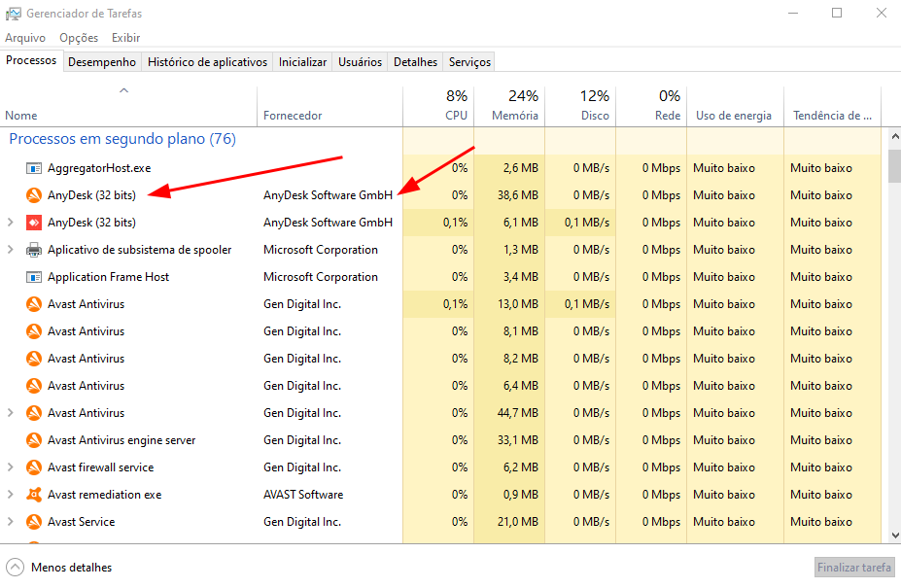Click 'AVAST Software' supplier cell
The height and width of the screenshot is (588, 901).
[x=303, y=495]
